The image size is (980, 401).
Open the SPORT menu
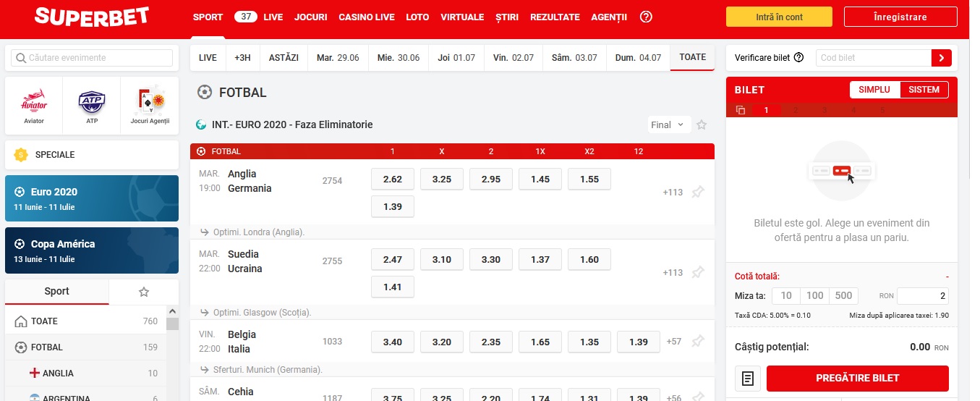(x=208, y=17)
